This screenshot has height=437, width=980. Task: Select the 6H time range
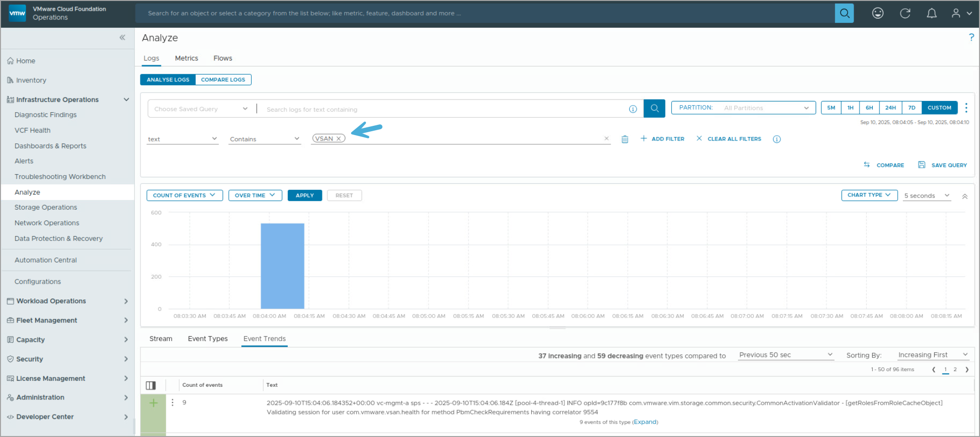click(x=869, y=108)
